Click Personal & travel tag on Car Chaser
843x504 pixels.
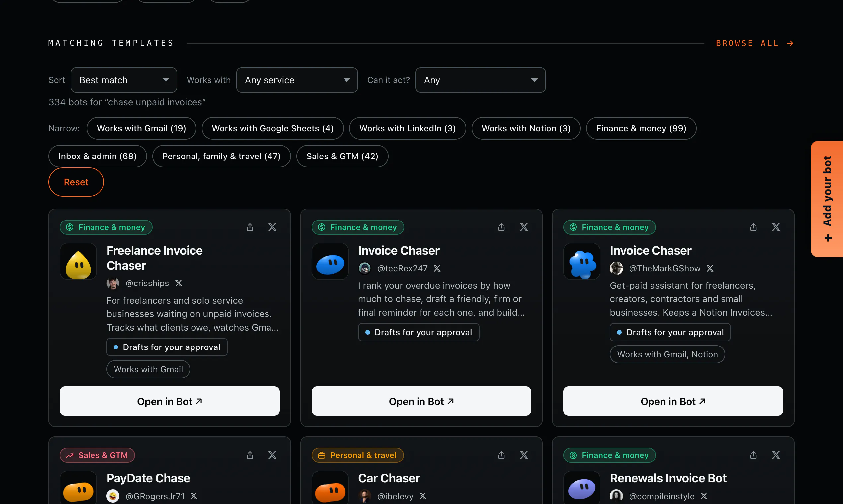click(x=357, y=455)
